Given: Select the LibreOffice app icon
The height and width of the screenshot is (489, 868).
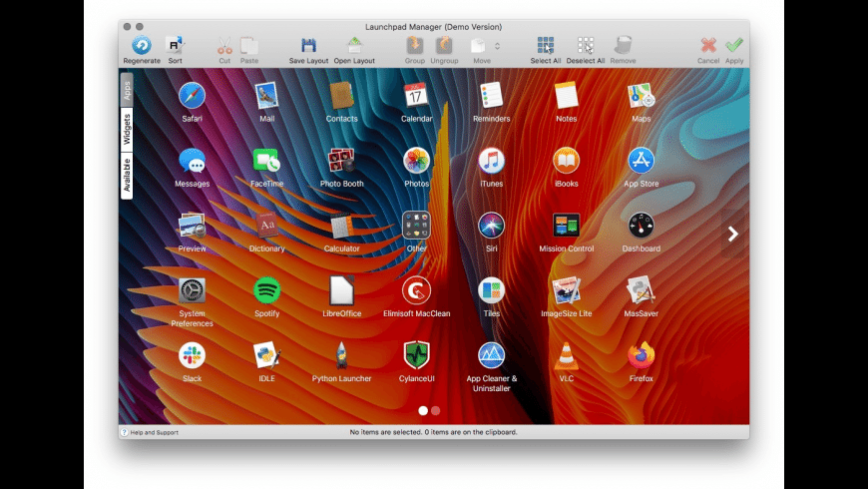Looking at the screenshot, I should pyautogui.click(x=341, y=290).
